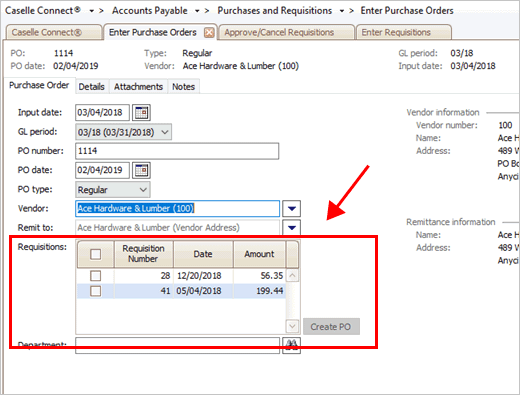The image size is (520, 395).
Task: Click the Input date field
Action: pyautogui.click(x=102, y=112)
